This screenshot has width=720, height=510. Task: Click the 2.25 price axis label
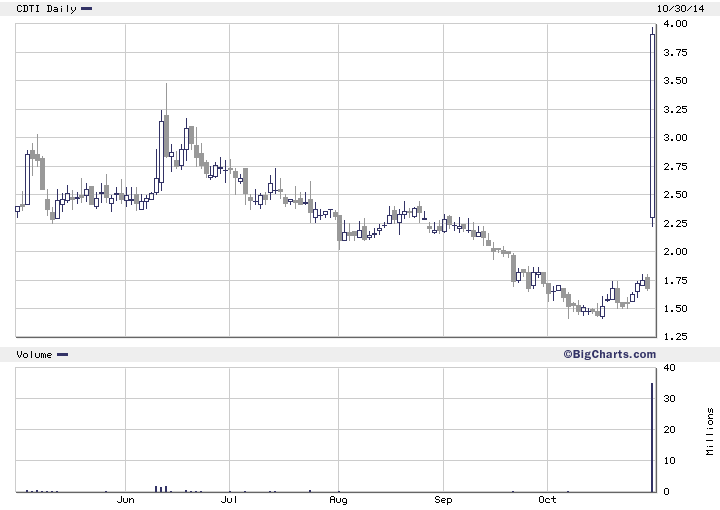click(675, 224)
